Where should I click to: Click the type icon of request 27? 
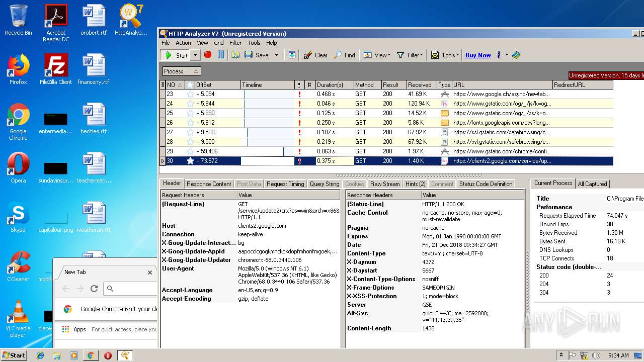[x=444, y=132]
